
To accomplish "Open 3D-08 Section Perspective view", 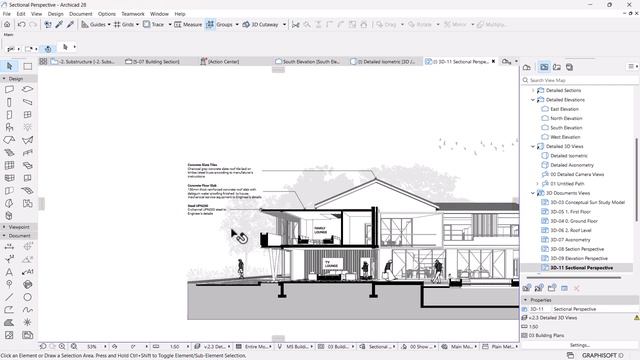I will [x=577, y=249].
